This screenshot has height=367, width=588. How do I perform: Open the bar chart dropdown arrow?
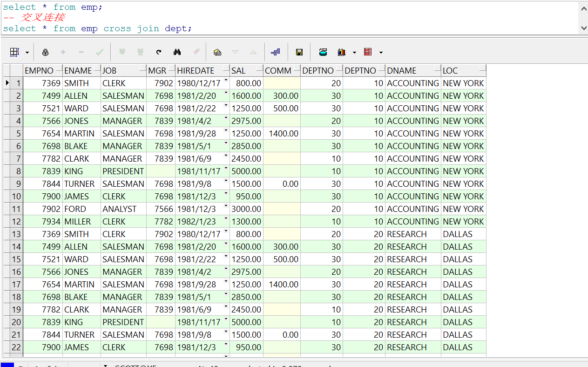coord(354,53)
